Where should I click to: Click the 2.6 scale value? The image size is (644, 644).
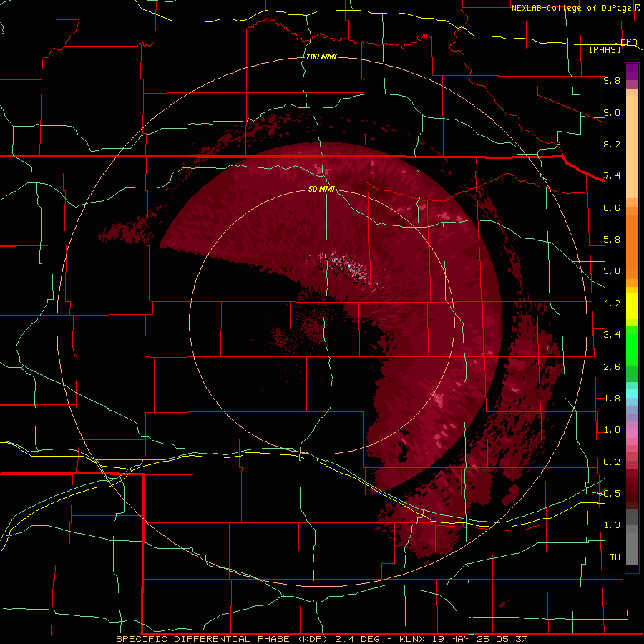tap(612, 367)
